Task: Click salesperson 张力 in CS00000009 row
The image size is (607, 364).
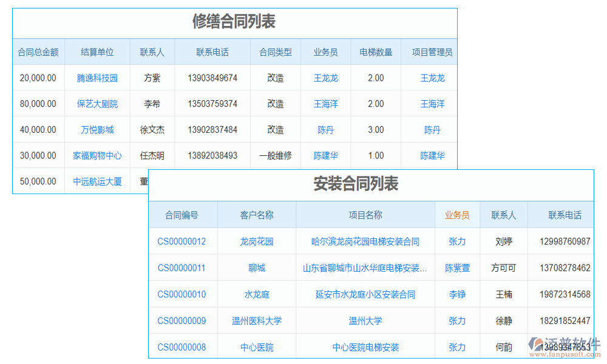Action: coord(457,321)
